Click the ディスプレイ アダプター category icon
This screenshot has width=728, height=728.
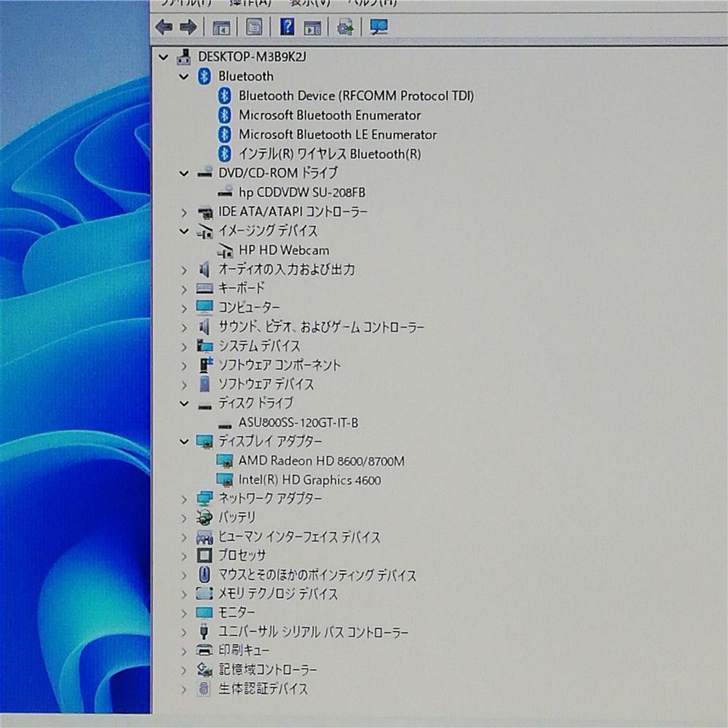coord(205,441)
